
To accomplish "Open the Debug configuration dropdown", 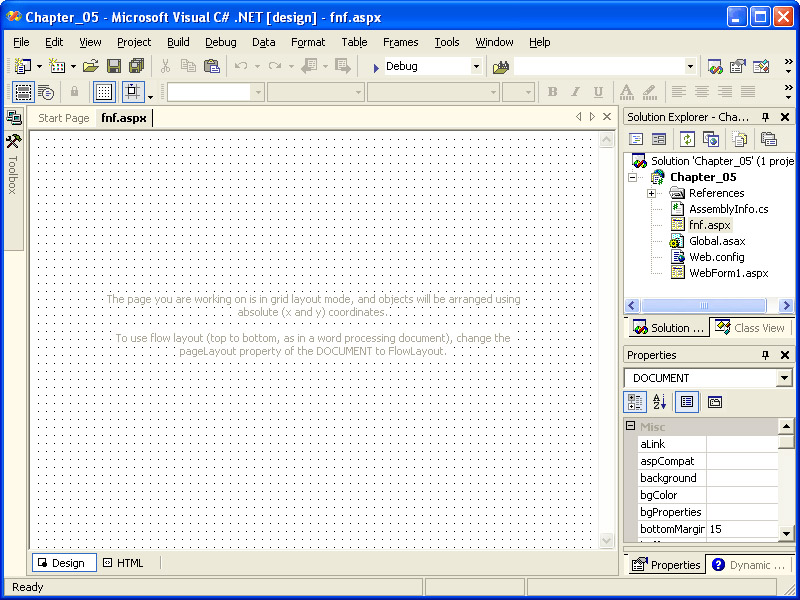I will tap(476, 66).
